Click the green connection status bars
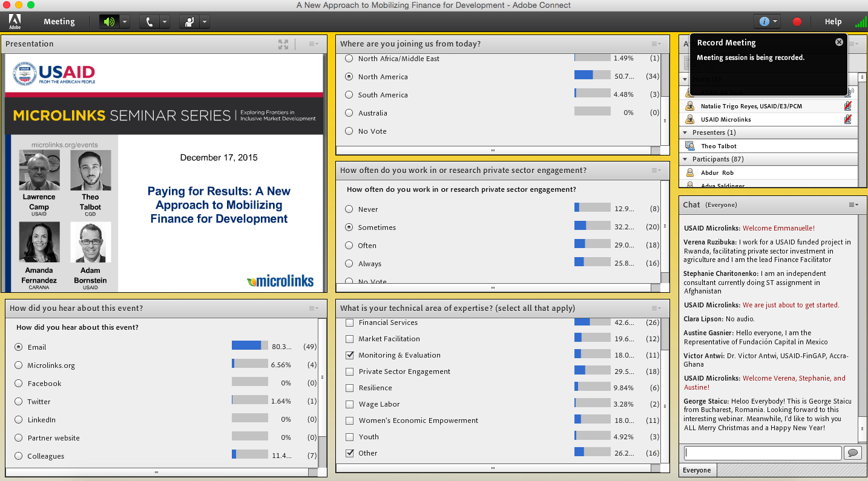Image resolution: width=868 pixels, height=481 pixels. [860, 22]
